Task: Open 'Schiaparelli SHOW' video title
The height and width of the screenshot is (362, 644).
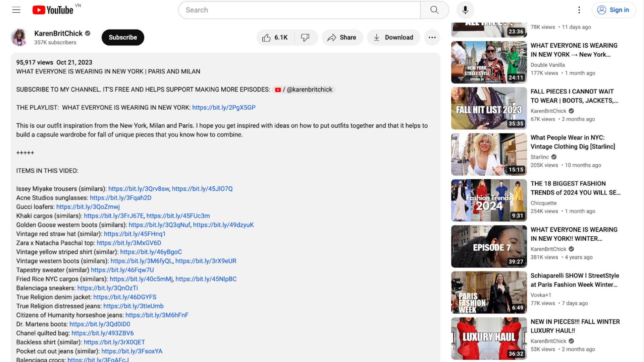Action: 575,280
